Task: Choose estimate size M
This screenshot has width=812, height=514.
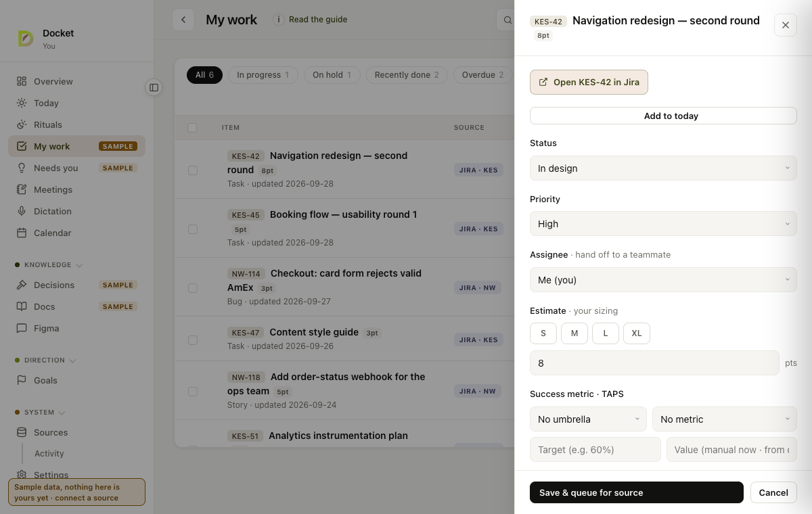Action: tap(574, 333)
